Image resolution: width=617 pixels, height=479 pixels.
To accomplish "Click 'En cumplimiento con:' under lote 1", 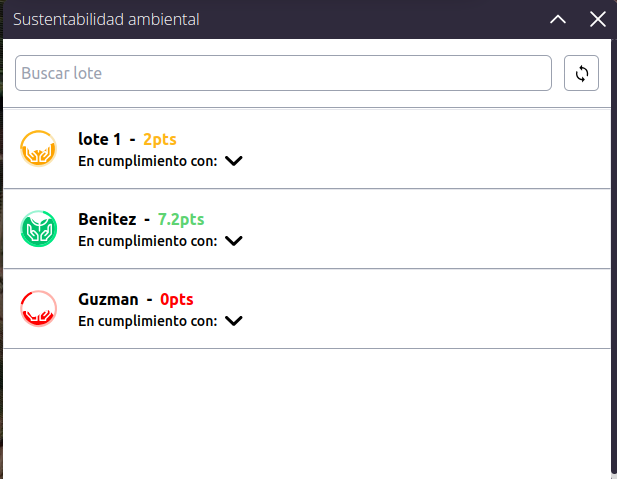I will 148,161.
